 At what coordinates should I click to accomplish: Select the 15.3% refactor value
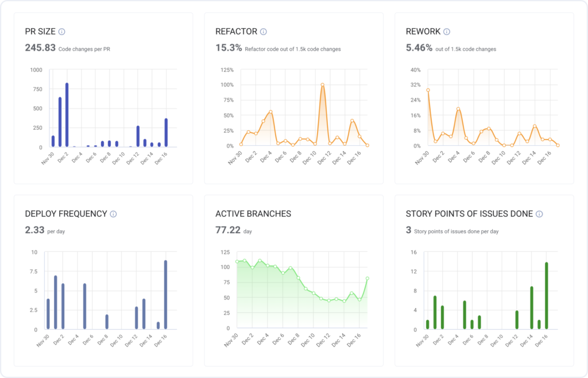point(229,48)
